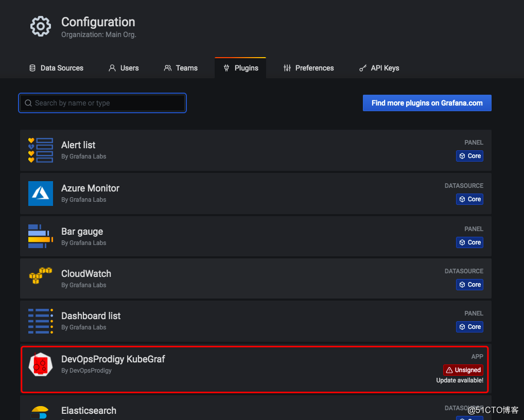Image resolution: width=524 pixels, height=420 pixels.
Task: Click the Plugins plug icon
Action: [226, 68]
